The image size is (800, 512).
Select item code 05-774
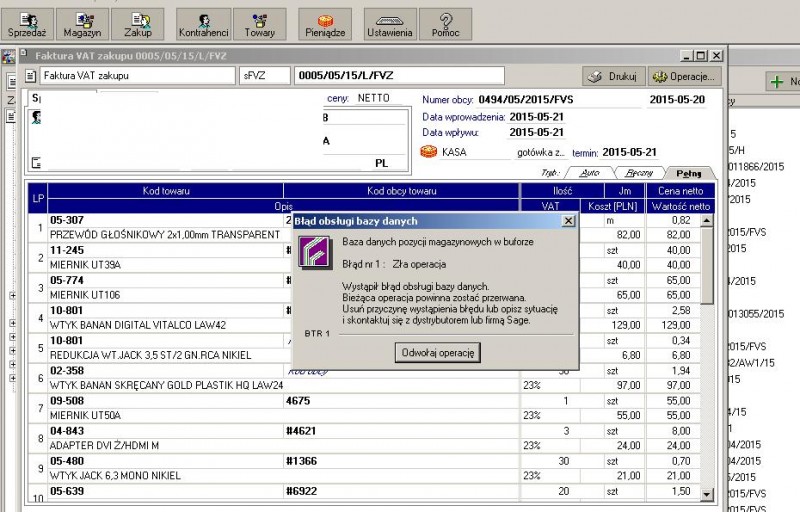67,280
